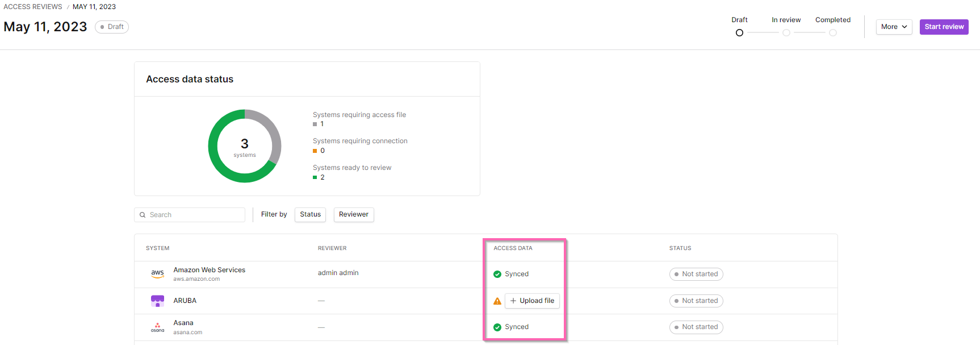
Task: Click the In review step circle
Action: click(x=786, y=33)
